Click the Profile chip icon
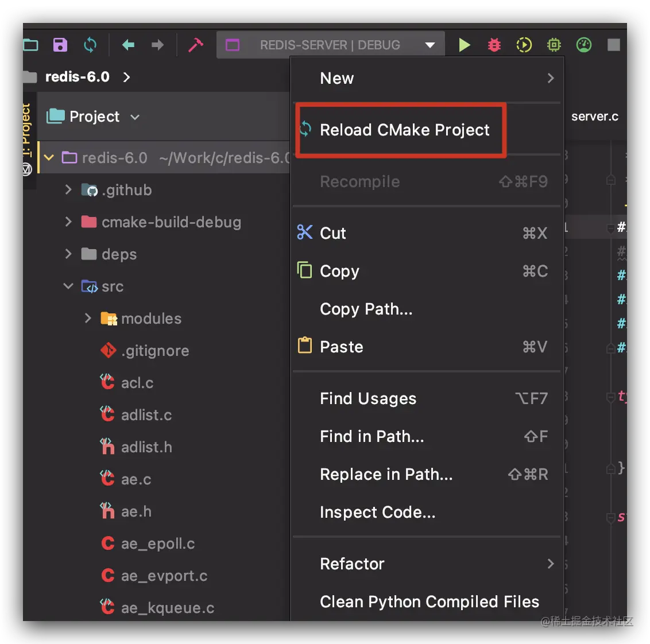 pos(554,45)
